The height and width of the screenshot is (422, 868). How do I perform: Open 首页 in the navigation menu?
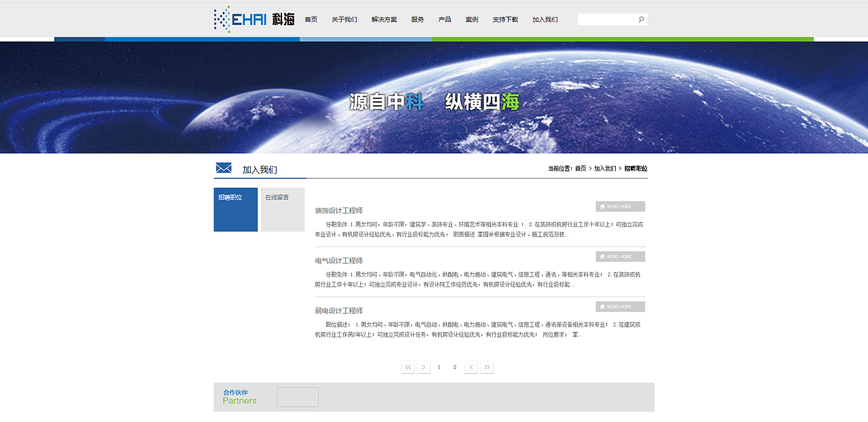point(311,20)
